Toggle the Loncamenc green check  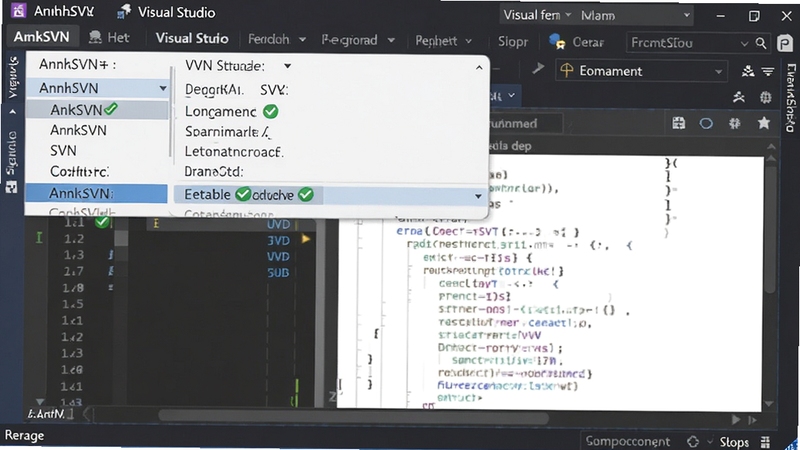(270, 111)
